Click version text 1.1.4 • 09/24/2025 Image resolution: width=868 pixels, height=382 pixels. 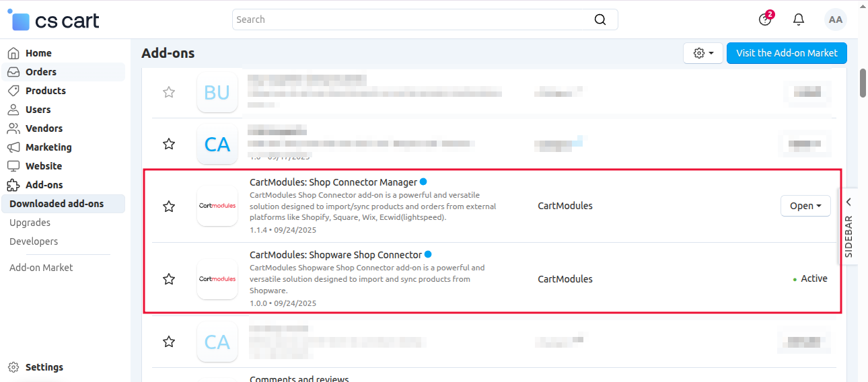point(283,230)
